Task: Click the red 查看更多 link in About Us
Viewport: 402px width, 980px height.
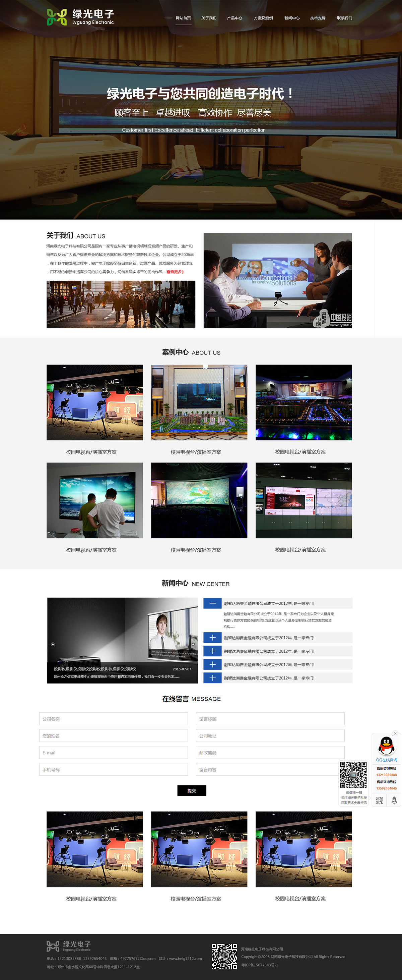Action: (175, 272)
